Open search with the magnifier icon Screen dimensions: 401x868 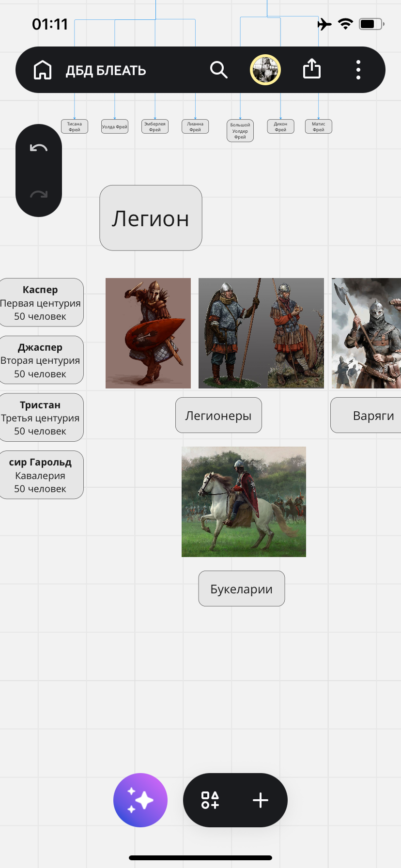[218, 70]
